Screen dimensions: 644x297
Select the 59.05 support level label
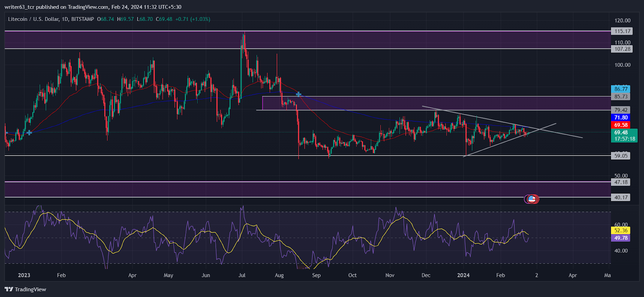tap(621, 156)
